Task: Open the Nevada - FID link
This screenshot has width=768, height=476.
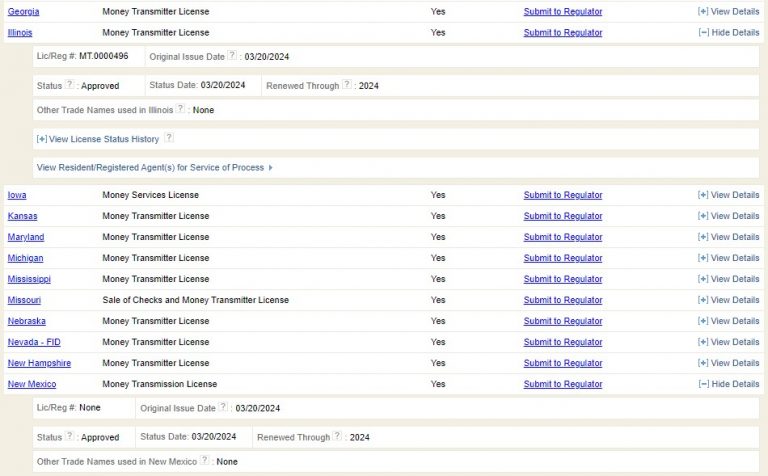Action: 35,342
